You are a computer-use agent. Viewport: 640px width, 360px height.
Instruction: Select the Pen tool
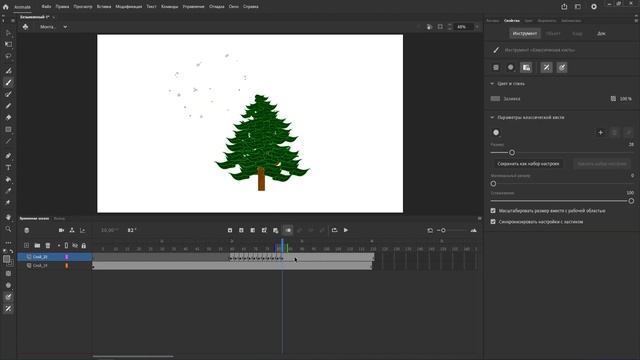coord(8,156)
